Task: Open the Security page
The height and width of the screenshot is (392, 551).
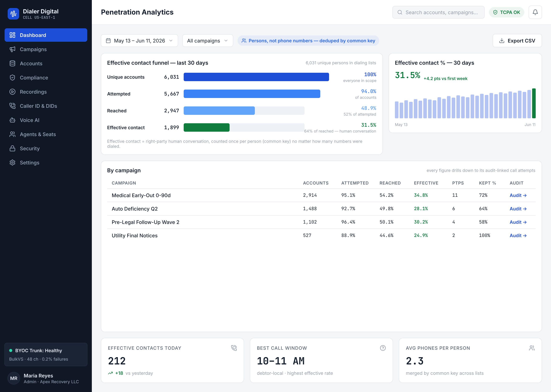Action: pyautogui.click(x=46, y=149)
